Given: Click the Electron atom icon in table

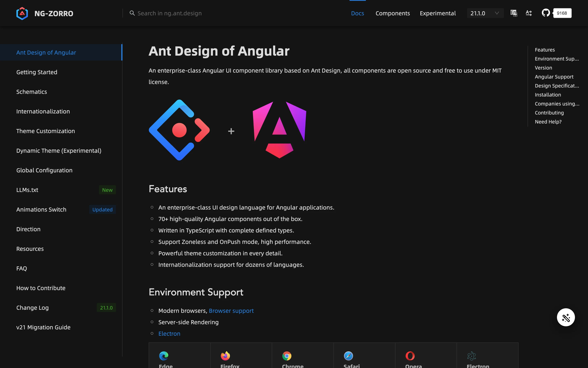Looking at the screenshot, I should [472, 356].
